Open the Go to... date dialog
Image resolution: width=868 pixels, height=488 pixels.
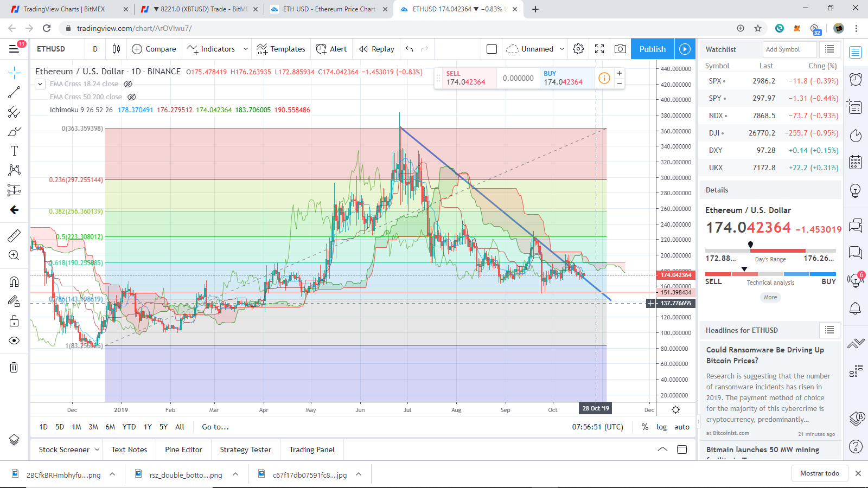215,427
